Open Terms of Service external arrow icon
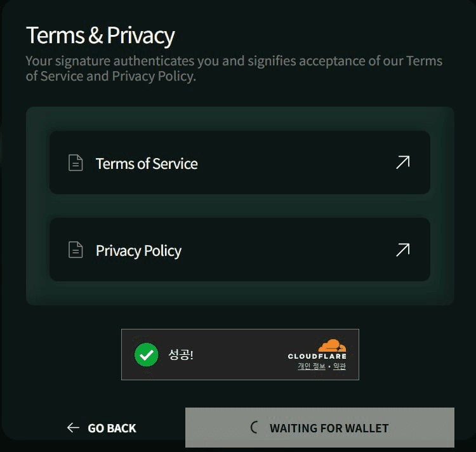The image size is (476, 452). click(x=402, y=163)
